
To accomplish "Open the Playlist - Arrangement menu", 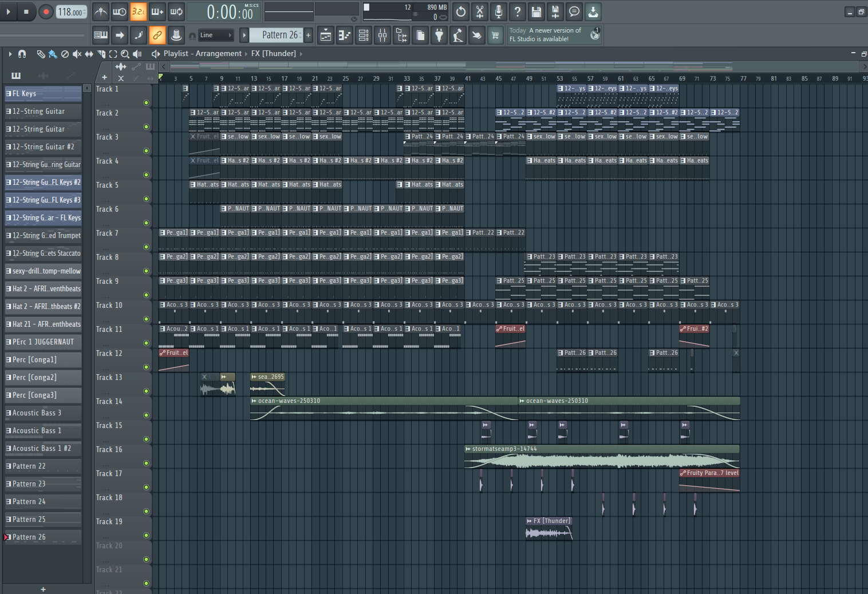I will click(x=203, y=54).
